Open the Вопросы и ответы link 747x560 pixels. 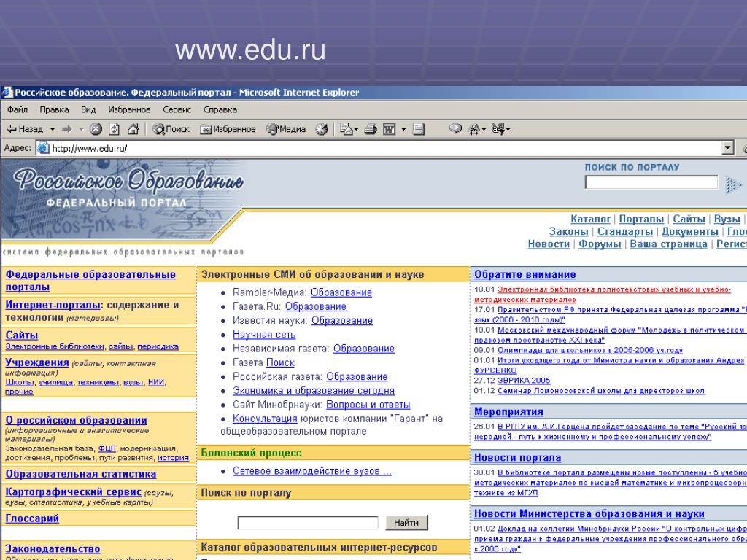point(368,405)
